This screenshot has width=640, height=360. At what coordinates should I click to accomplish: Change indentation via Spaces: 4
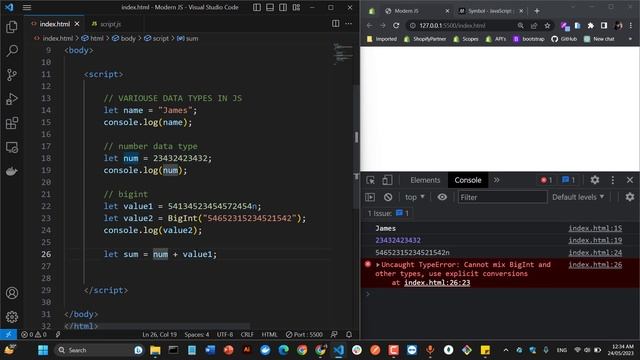[197, 335]
